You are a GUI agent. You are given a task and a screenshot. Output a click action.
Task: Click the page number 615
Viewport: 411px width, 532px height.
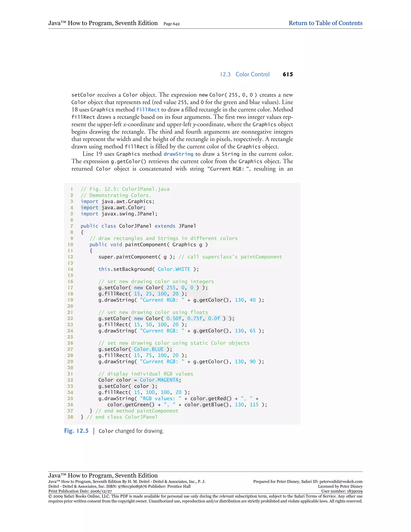(288, 74)
